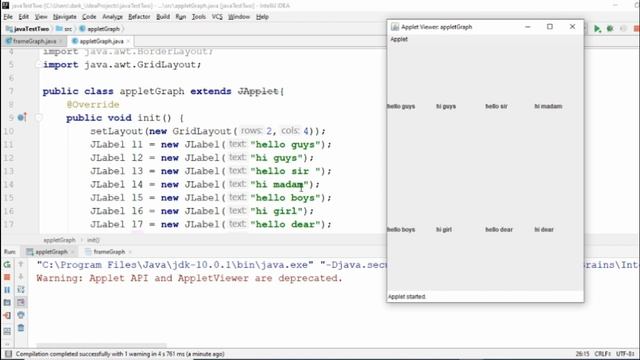640x360 pixels.
Task: Click the dump threads camera icon
Action: click(x=7, y=302)
